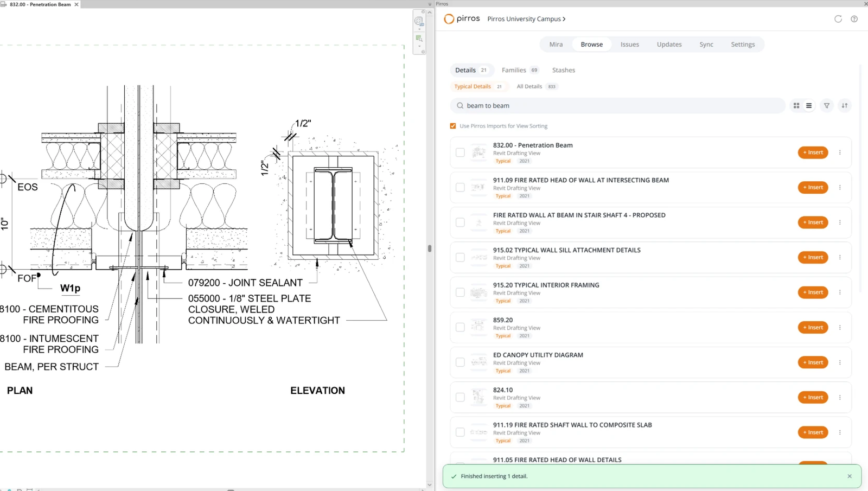Click the refresh icon in Pirros header

838,19
